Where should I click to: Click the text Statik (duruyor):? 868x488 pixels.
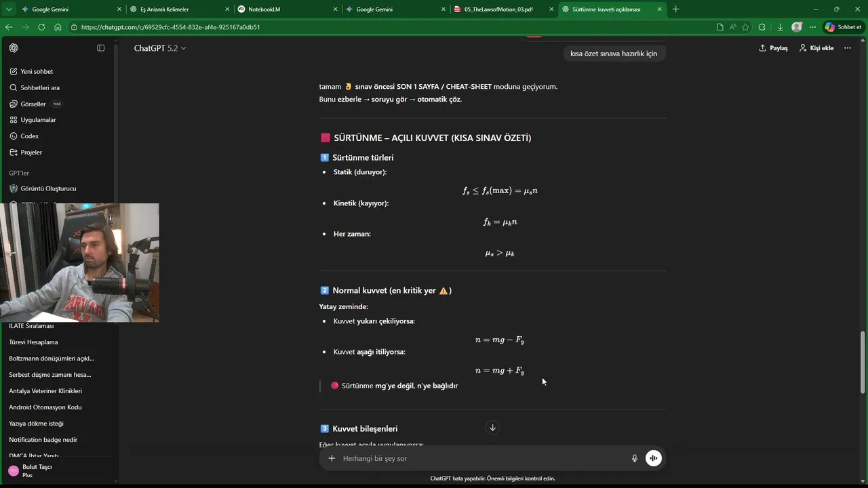point(360,172)
